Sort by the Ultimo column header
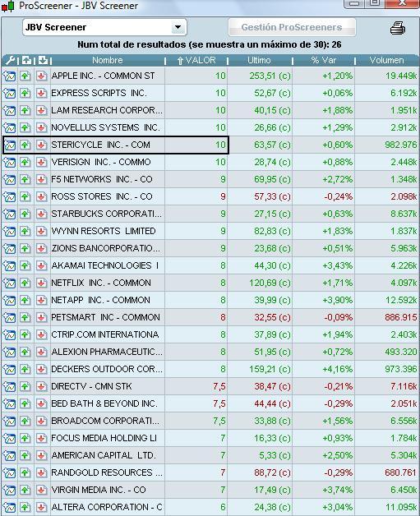This screenshot has height=516, width=420. [259, 60]
